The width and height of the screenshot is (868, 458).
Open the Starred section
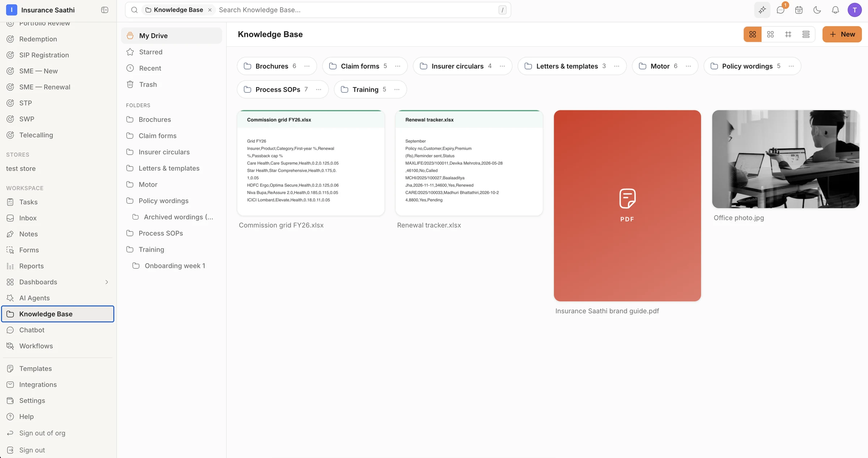[x=171, y=52]
